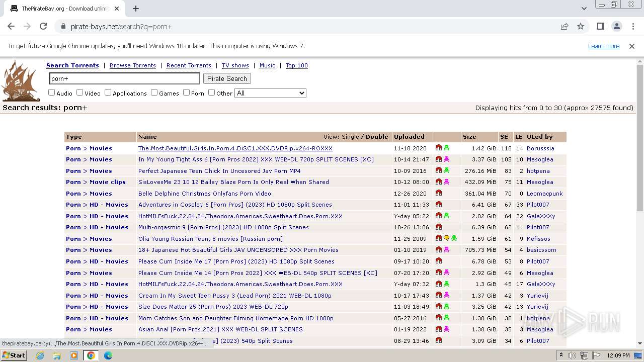This screenshot has height=362, width=644.
Task: Click magnet icon for 11-01 11:33 upload
Action: [x=439, y=205]
